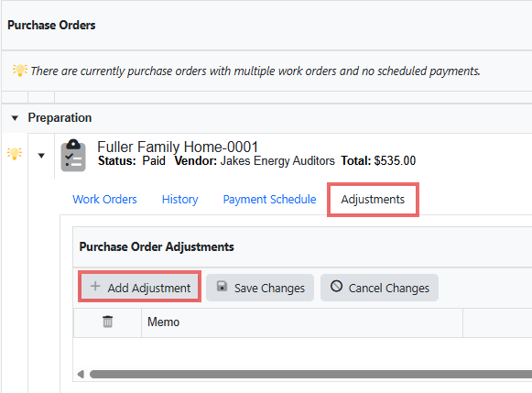The image size is (532, 393).
Task: Click Cancel Changes
Action: coord(379,288)
